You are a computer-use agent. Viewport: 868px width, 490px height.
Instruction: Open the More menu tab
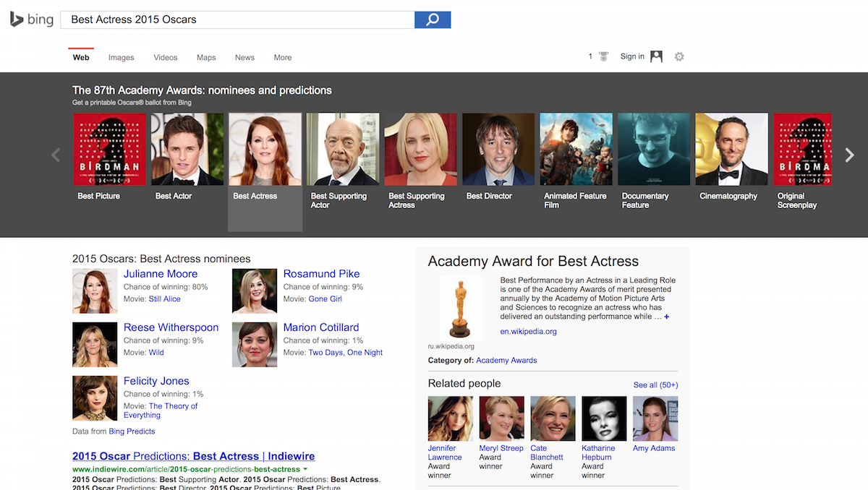pos(283,57)
